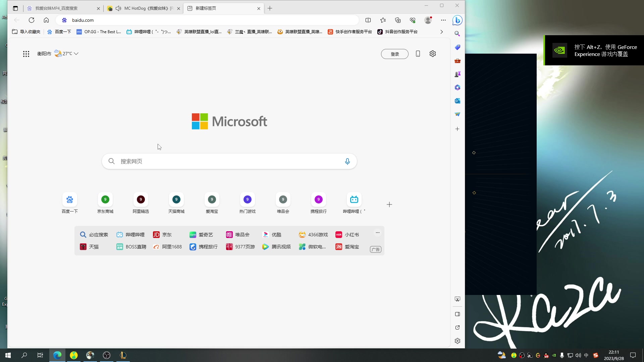Refresh the current page in Edge
The height and width of the screenshot is (362, 644).
pos(32,20)
